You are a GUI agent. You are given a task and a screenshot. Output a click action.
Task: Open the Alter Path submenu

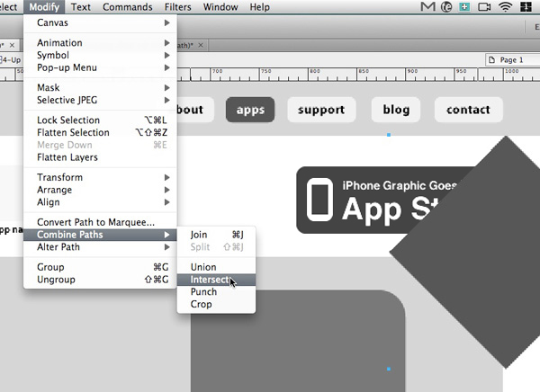(x=100, y=247)
